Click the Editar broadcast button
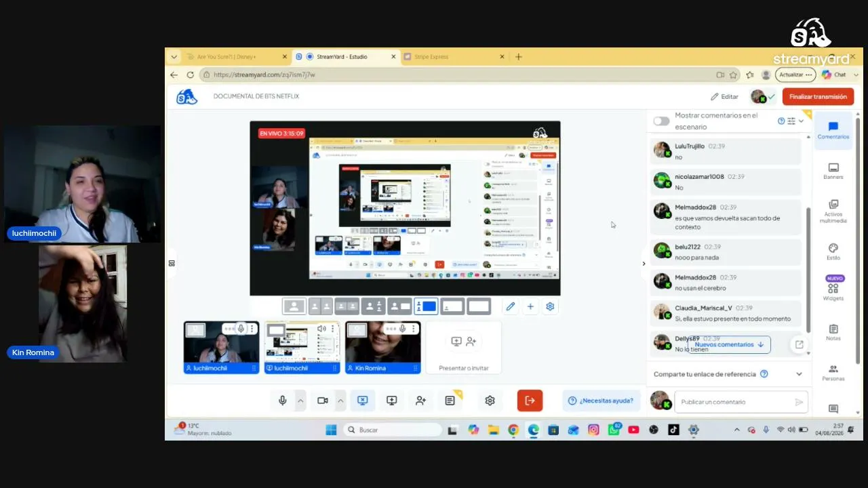This screenshot has width=868, height=488. (724, 96)
